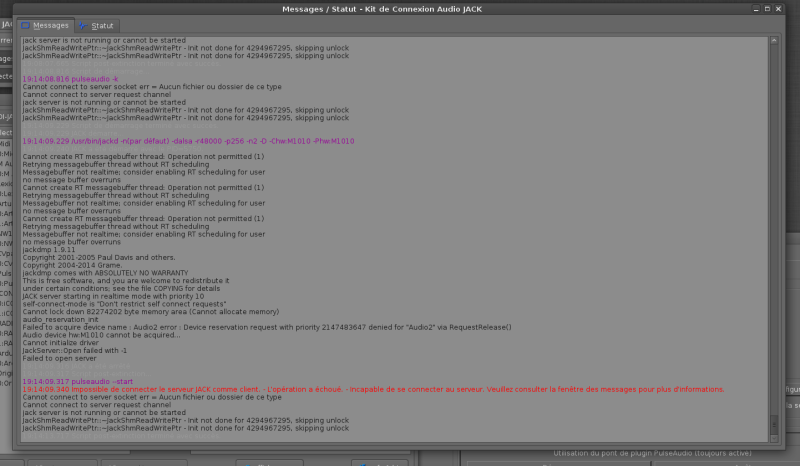Screen dimensions: 800x466
Task: Click the '19:14:08.816 pulseaudio -k' log line
Action: pos(70,79)
